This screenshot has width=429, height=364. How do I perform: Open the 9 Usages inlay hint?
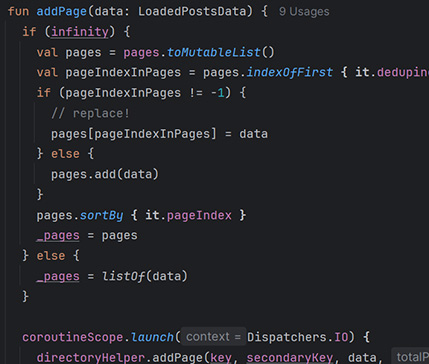pyautogui.click(x=304, y=12)
